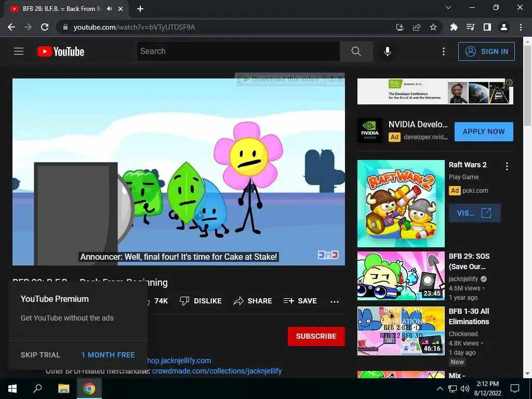This screenshot has height=399, width=532.
Task: Click the address bar URL
Action: pos(135,27)
